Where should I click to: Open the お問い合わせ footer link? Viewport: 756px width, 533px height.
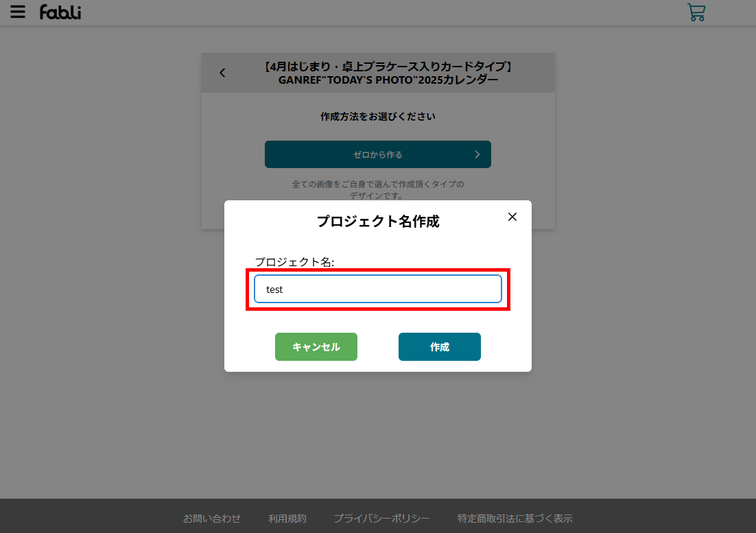(212, 519)
